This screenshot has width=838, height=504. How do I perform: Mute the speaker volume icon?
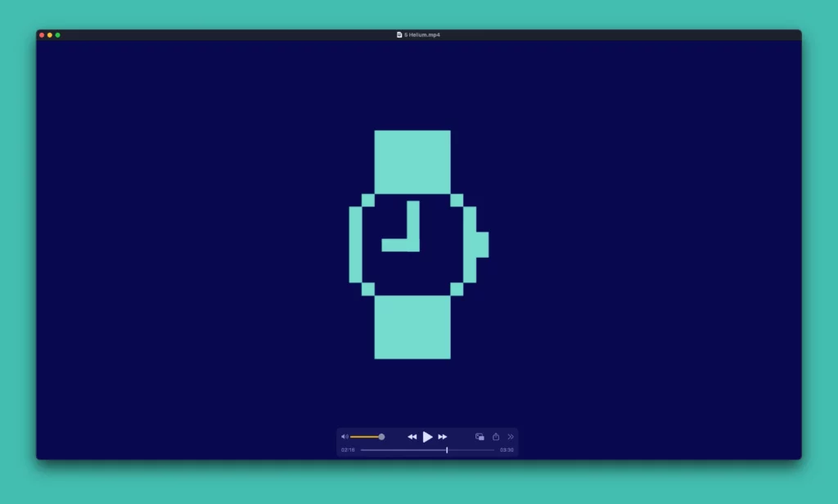(345, 437)
